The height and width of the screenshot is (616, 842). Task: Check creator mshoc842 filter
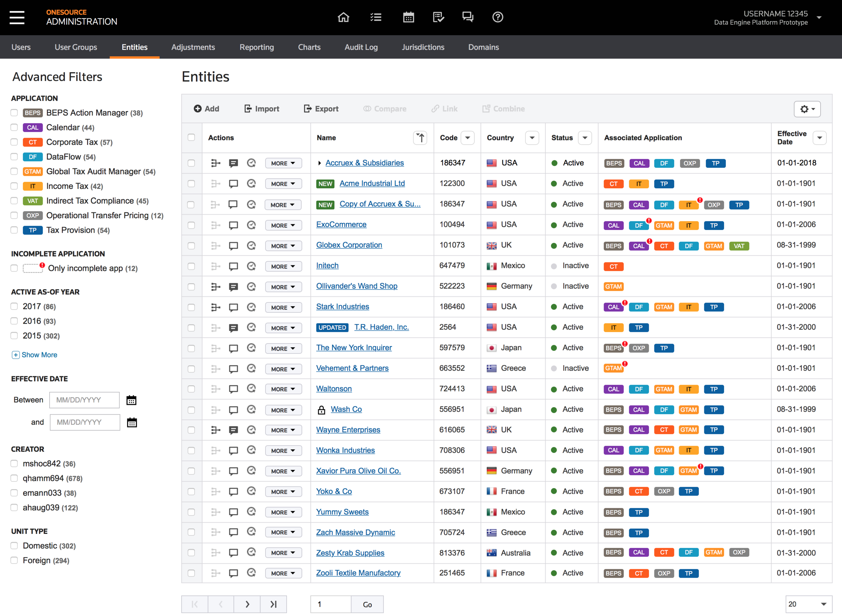(14, 463)
